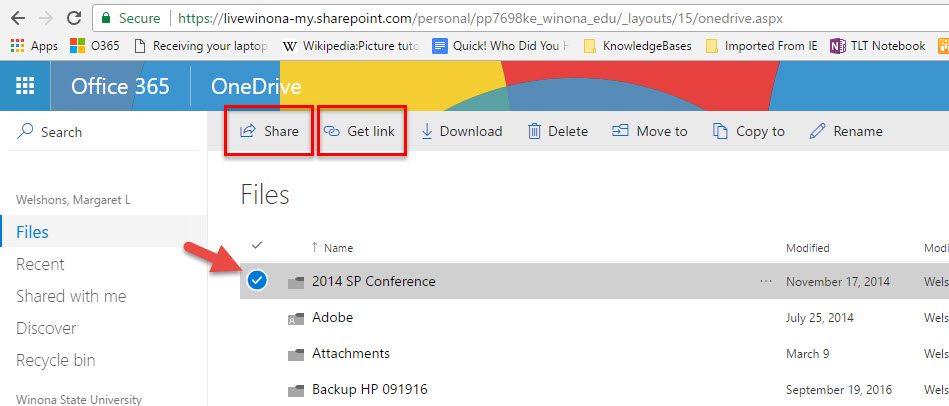The width and height of the screenshot is (949, 406).
Task: Rename the selected folder
Action: [846, 131]
